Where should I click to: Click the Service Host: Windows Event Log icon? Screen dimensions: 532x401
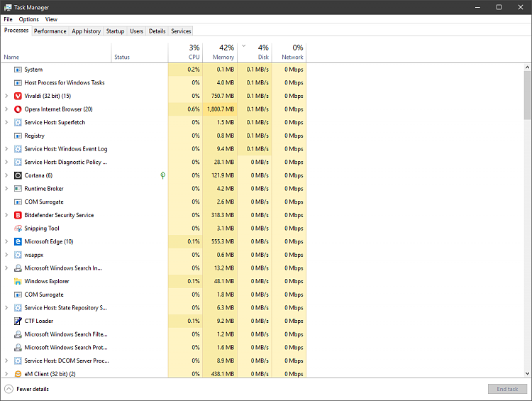pyautogui.click(x=18, y=149)
